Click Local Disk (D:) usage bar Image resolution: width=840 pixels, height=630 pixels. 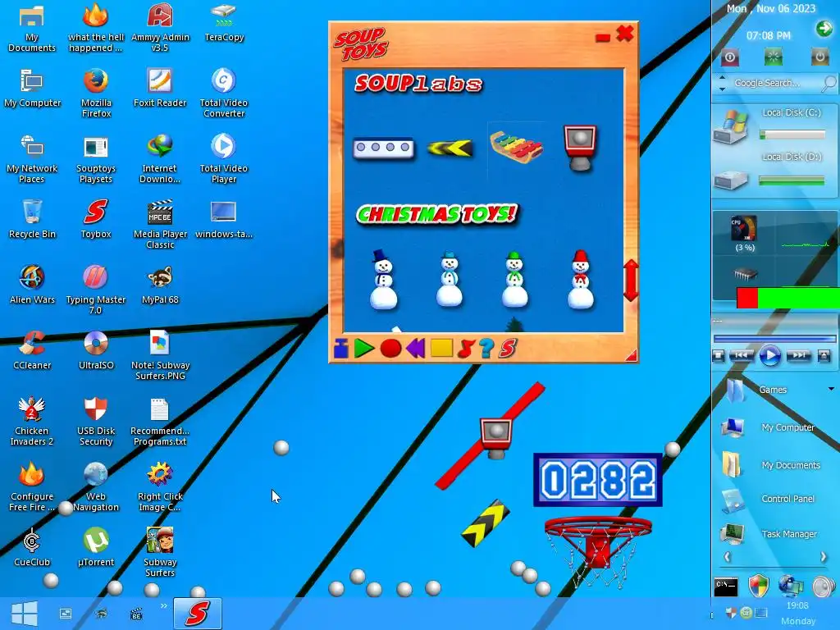tap(792, 181)
